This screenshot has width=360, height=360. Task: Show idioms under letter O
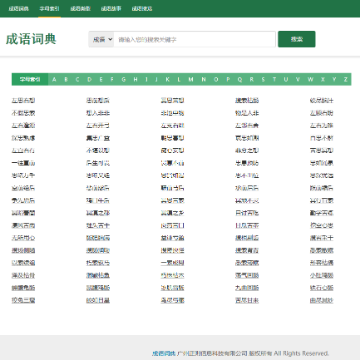tap(216, 79)
